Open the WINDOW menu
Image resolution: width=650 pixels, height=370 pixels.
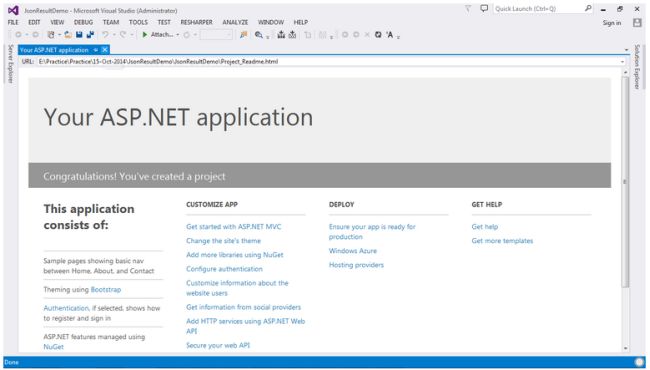271,22
